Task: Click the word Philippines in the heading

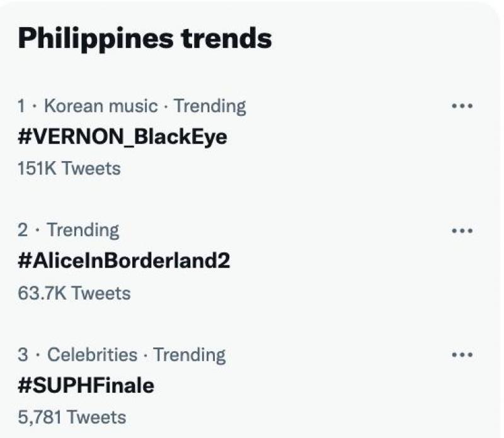Action: [x=94, y=38]
